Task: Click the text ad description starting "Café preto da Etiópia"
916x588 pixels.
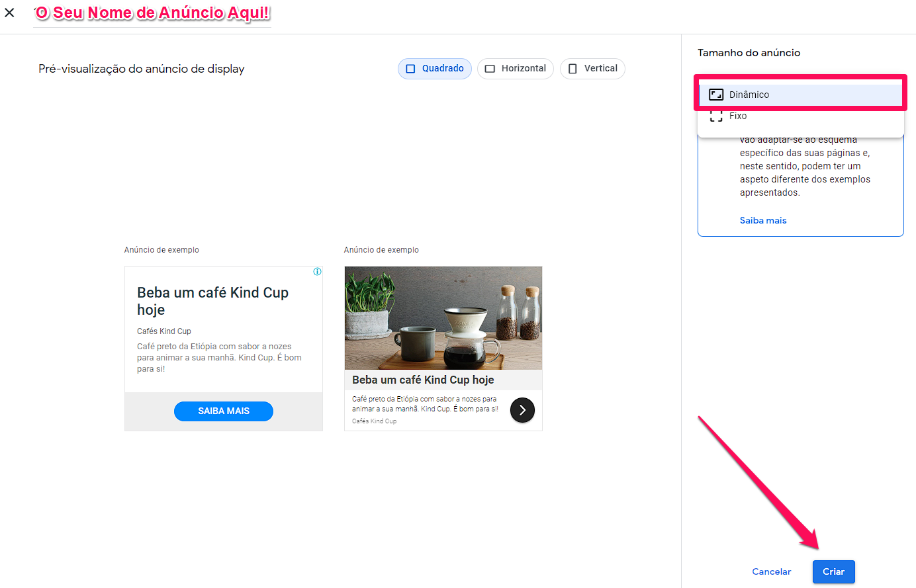Action: click(x=219, y=358)
